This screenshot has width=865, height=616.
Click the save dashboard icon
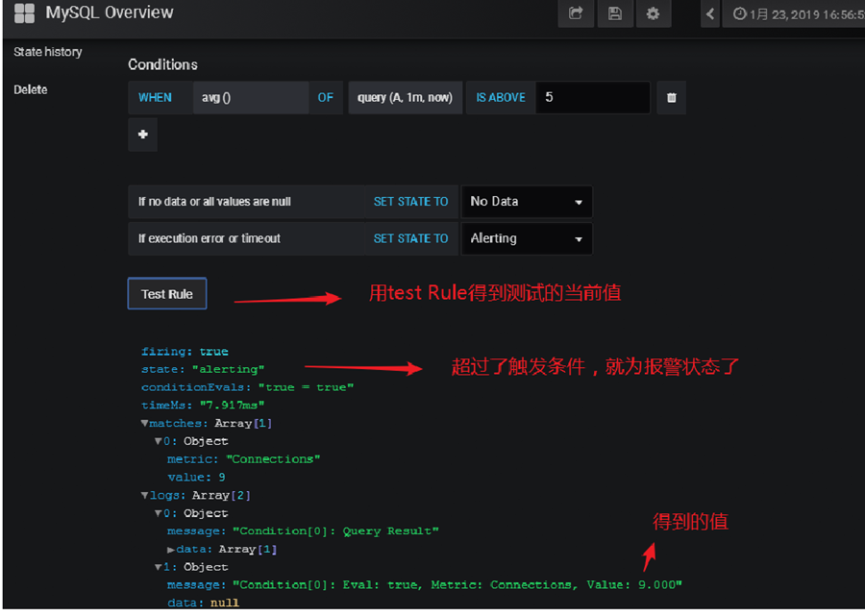(x=615, y=13)
